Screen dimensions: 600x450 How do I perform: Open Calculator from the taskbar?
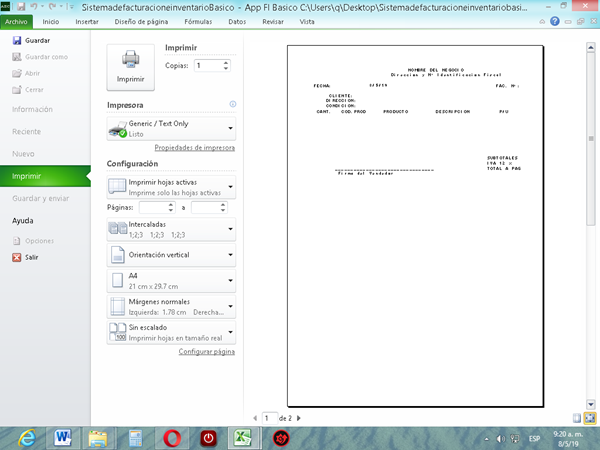click(x=135, y=438)
